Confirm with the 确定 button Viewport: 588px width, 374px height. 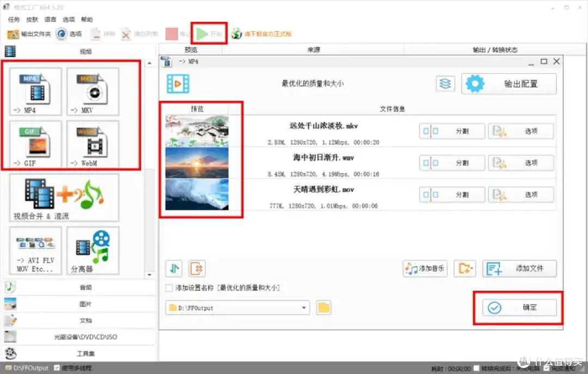pyautogui.click(x=519, y=308)
